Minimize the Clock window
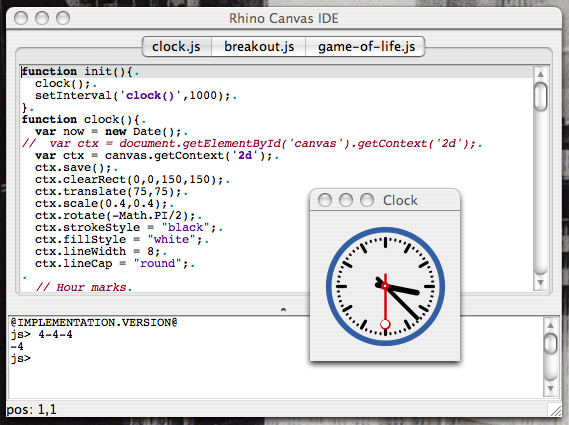569x425 pixels. [345, 200]
